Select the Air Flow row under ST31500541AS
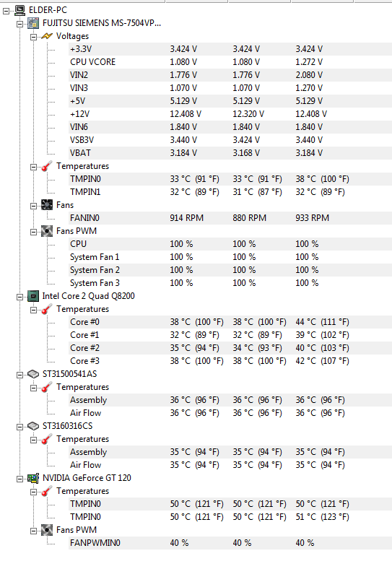392x569 pixels. coord(230,413)
